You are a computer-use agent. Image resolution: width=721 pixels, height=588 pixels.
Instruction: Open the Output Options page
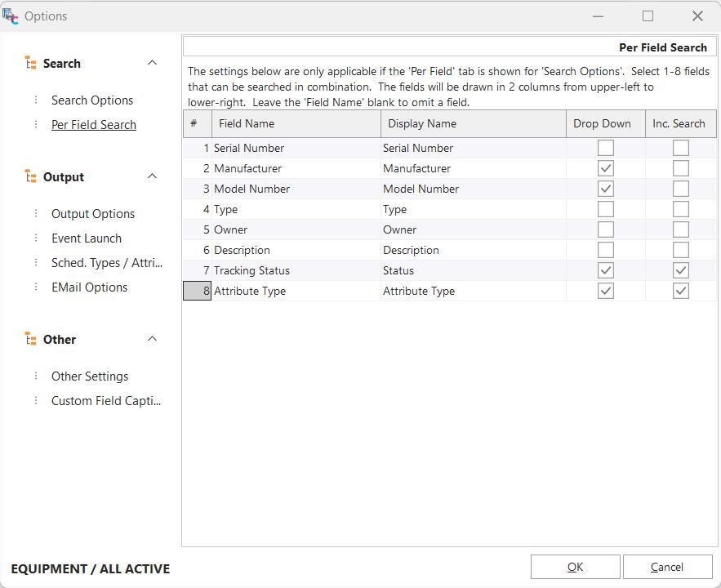(x=93, y=214)
